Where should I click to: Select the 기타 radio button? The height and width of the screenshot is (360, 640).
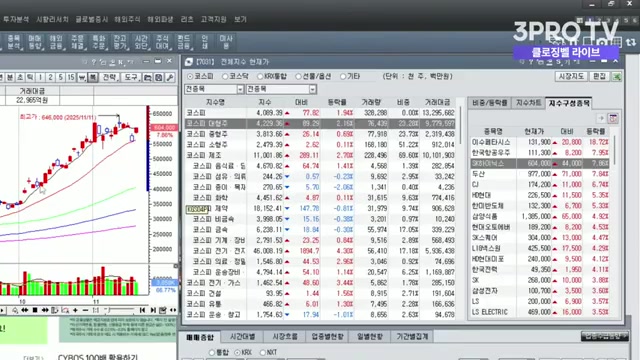tap(343, 76)
